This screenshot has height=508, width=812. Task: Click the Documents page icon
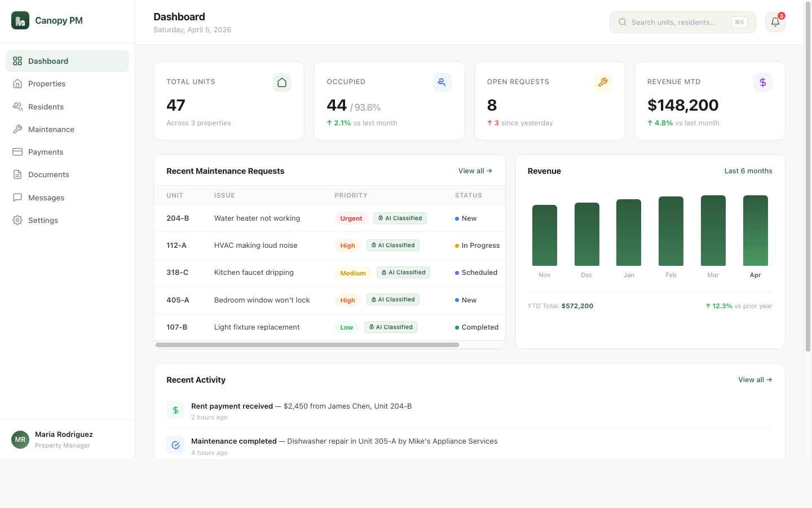[17, 174]
